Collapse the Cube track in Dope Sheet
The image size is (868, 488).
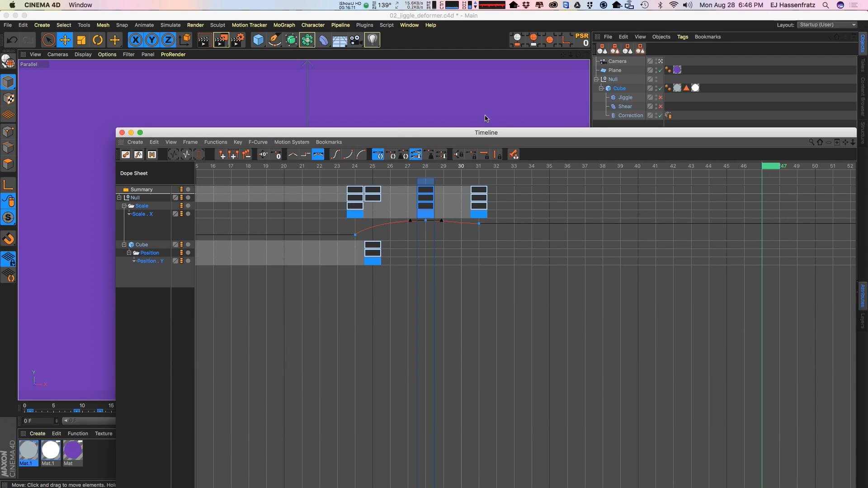coord(124,244)
